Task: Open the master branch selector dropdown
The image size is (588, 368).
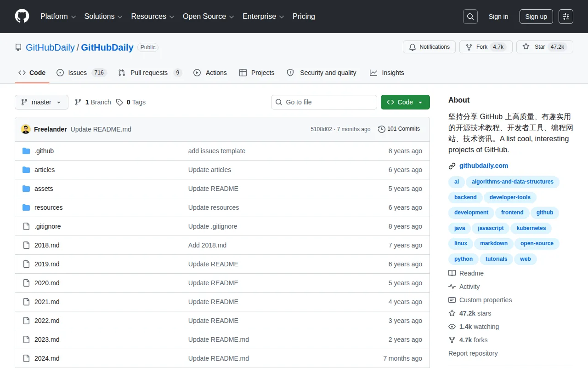Action: (x=41, y=102)
